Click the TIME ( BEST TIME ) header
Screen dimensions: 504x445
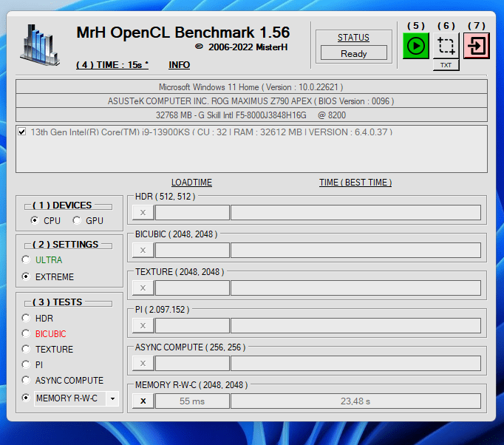pyautogui.click(x=355, y=183)
